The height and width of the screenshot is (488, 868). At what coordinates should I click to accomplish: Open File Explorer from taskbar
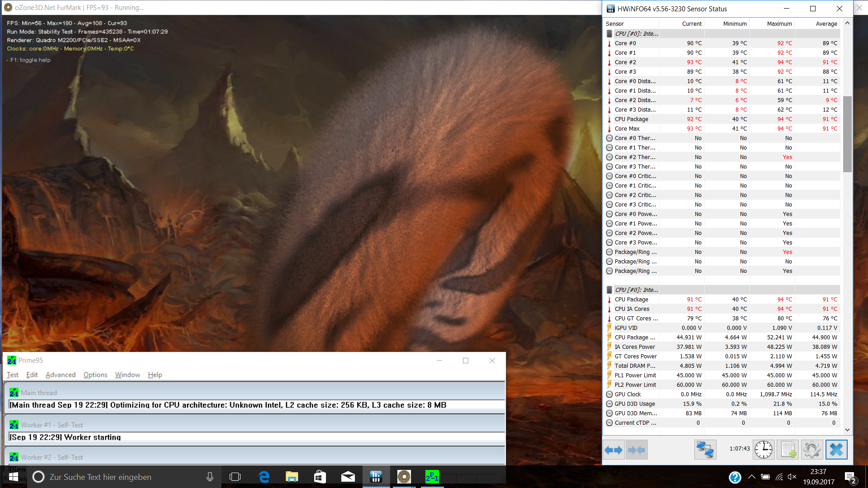click(x=292, y=477)
